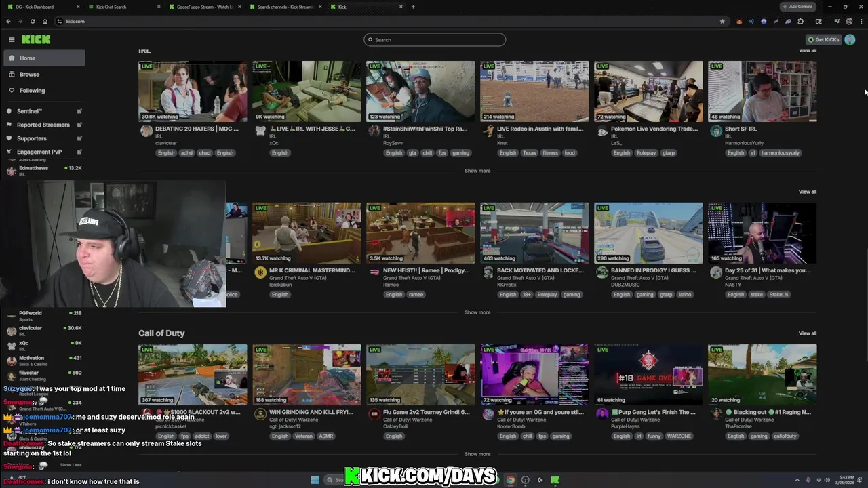Click Texas tag on Rodeo stream
Viewport: 868px width, 488px height.
530,152
